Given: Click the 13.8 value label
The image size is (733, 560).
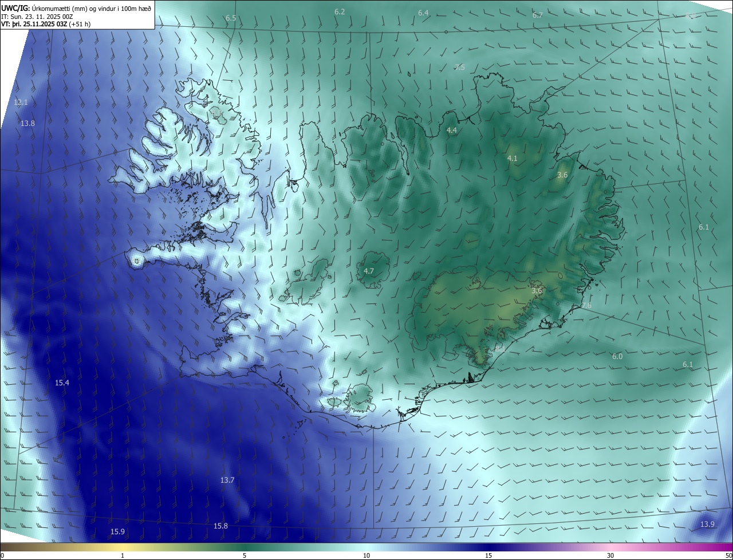Looking at the screenshot, I should [27, 123].
